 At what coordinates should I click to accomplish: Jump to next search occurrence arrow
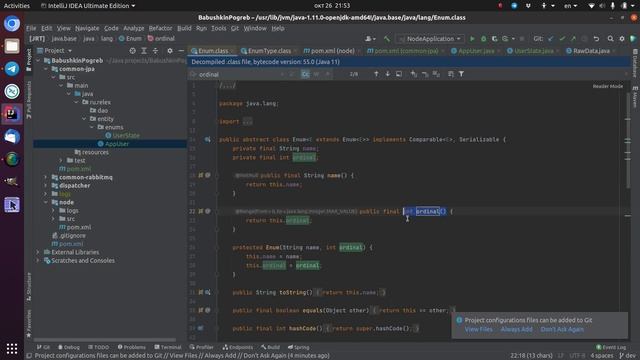[x=387, y=74]
